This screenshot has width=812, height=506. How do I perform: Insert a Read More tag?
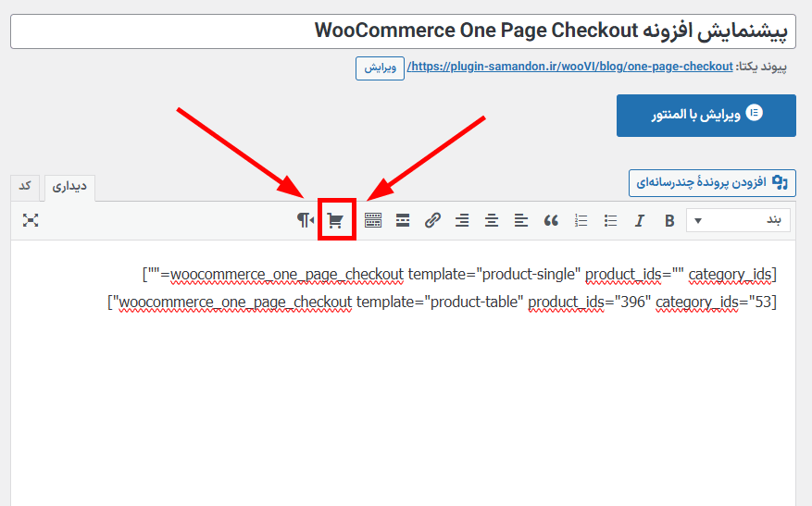[403, 220]
